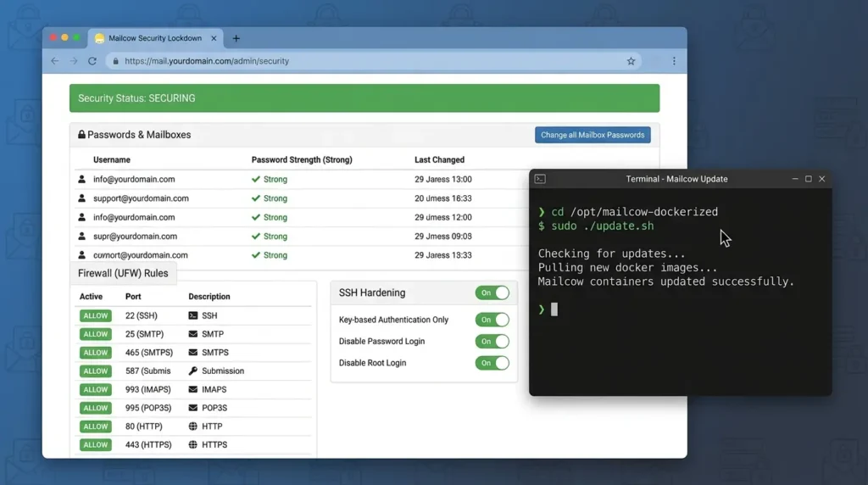868x485 pixels.
Task: Open a new browser tab with plus icon
Action: pos(236,38)
